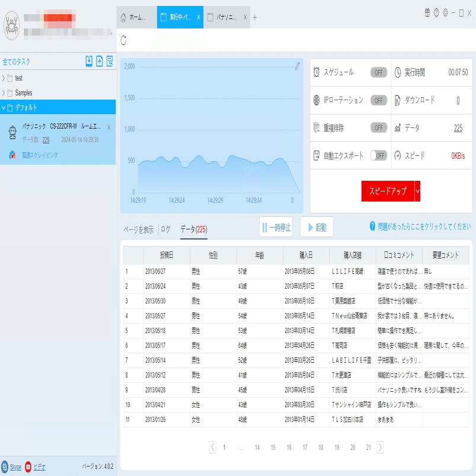Screen dimensions: 476x476
Task: Click the 自動エクスポート icon
Action: coord(317,155)
